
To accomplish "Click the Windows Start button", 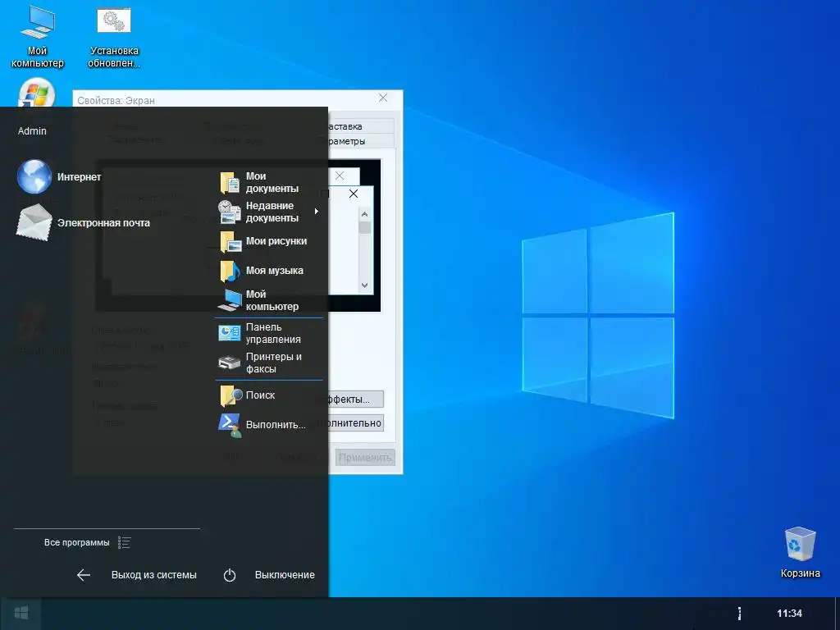I will click(x=21, y=614).
